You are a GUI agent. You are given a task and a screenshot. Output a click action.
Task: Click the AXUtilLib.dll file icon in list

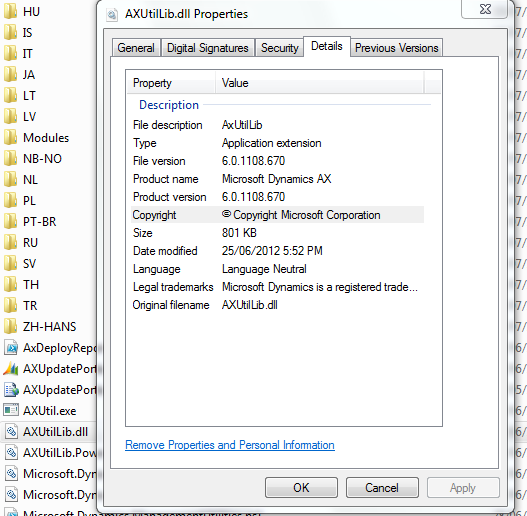[x=11, y=432]
